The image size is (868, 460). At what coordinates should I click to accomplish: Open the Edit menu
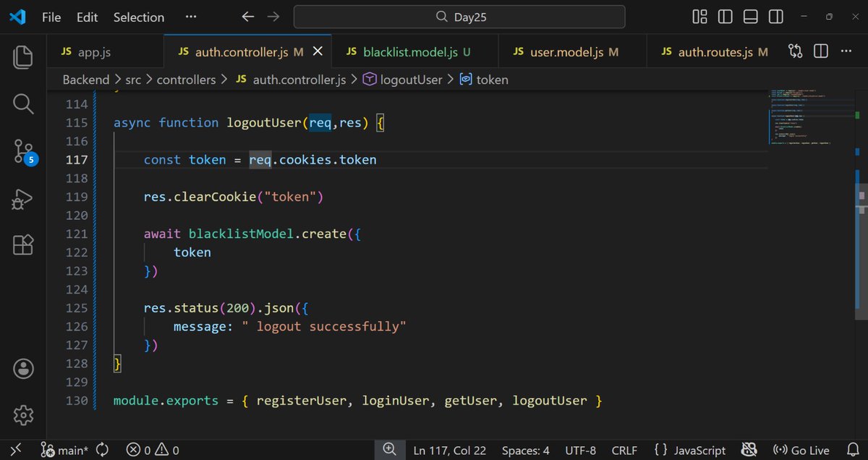coord(87,17)
